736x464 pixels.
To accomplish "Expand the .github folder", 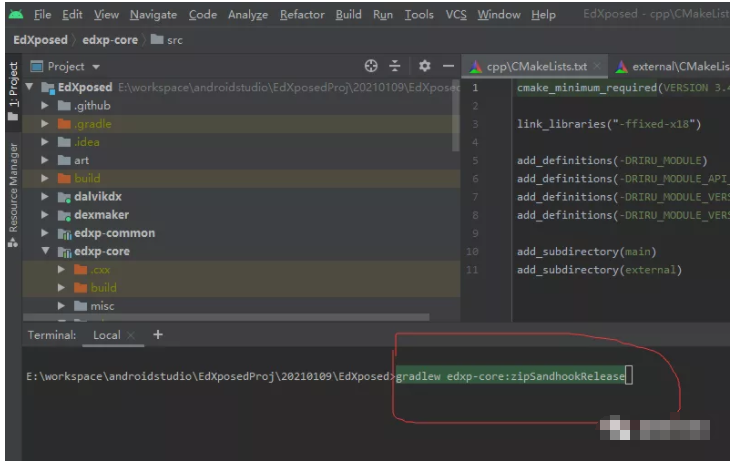I will tap(45, 106).
